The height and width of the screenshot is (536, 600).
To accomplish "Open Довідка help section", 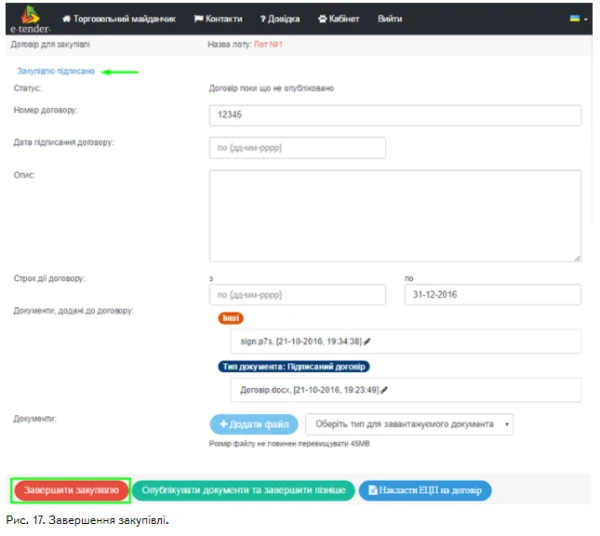I will pos(280,19).
